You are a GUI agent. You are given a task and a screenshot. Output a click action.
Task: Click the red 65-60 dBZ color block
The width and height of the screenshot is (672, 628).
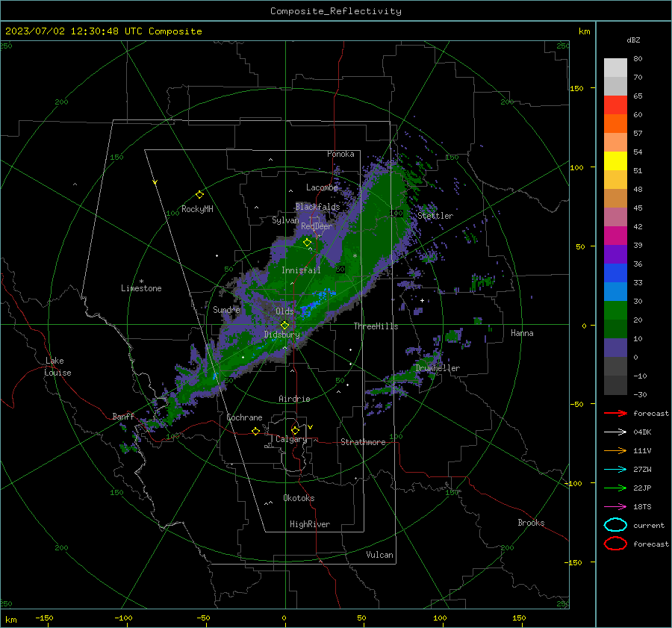615,105
